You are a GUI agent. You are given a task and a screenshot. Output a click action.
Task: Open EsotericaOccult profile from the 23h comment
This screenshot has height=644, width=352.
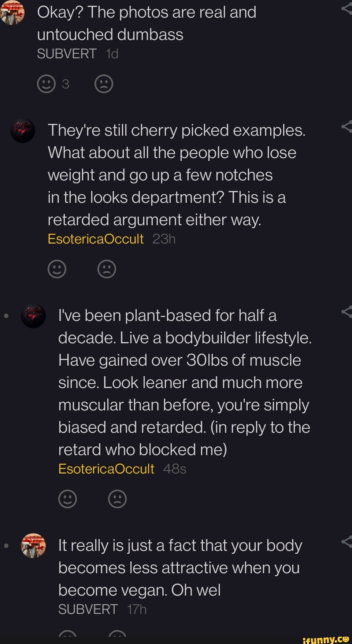(96, 239)
